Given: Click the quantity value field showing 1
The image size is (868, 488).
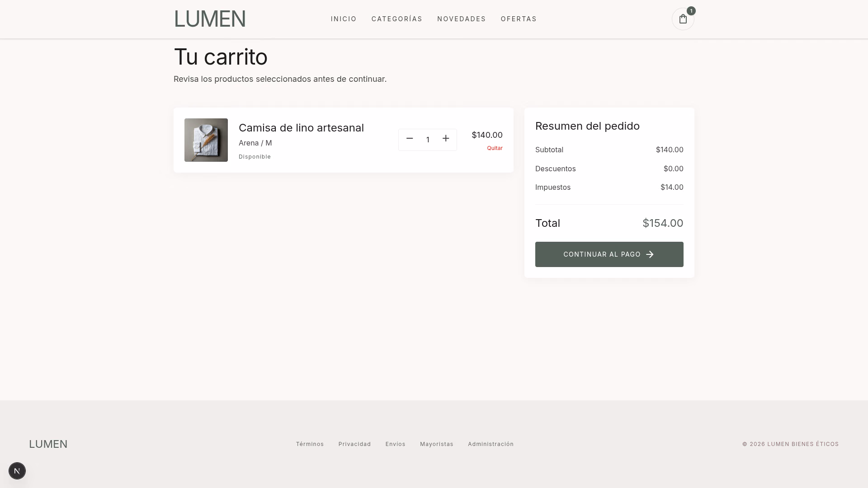Looking at the screenshot, I should pos(428,140).
